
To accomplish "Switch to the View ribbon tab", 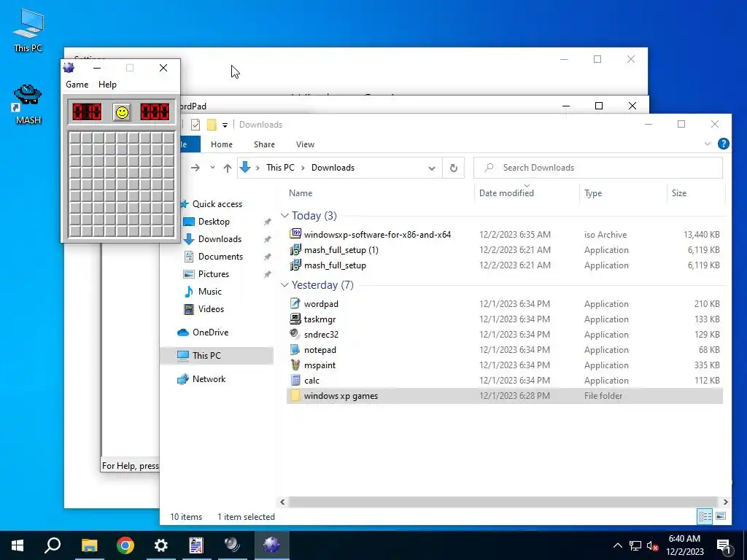I will coord(305,144).
